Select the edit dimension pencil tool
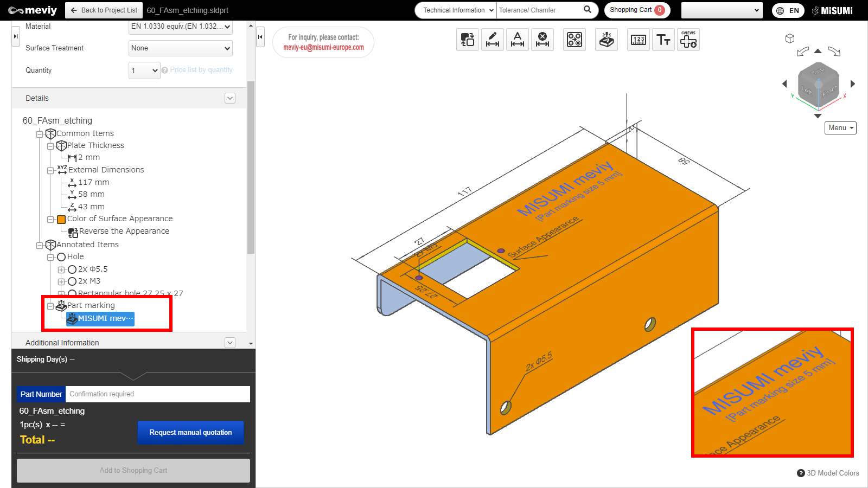 click(493, 40)
